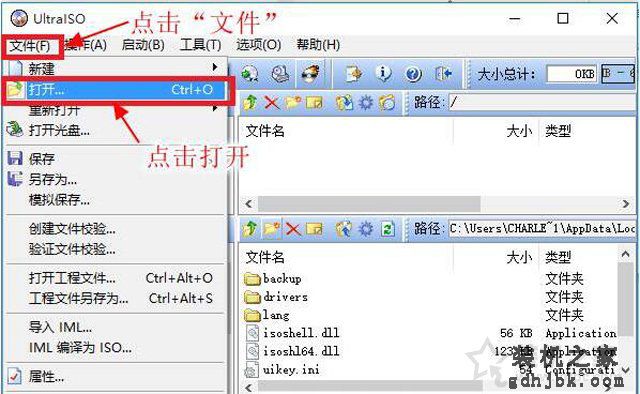Create new folder in local pane toolbar
The height and width of the screenshot is (394, 640).
(x=272, y=229)
